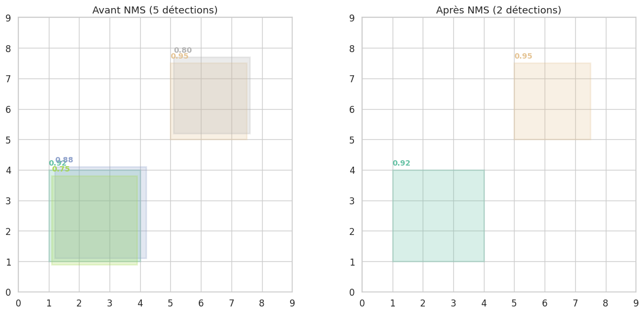This screenshot has height=314, width=644.
Task: Click overlapping green and blue boxes in left plot
Action: [98, 215]
